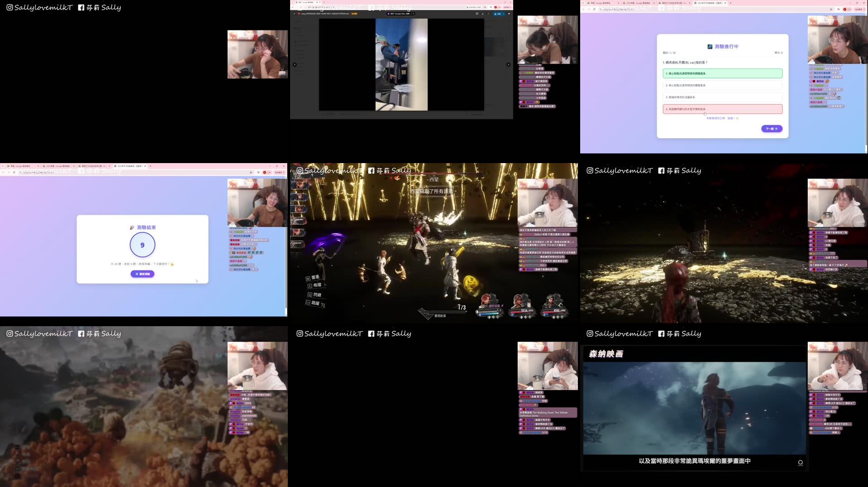Click the 下一題 next question button
This screenshot has height=487, width=868.
[771, 129]
